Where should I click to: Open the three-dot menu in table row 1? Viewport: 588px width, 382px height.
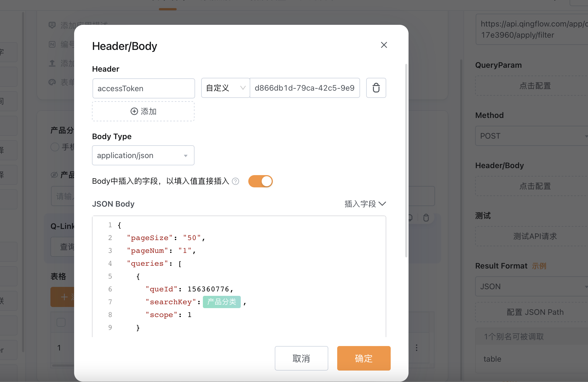click(416, 348)
